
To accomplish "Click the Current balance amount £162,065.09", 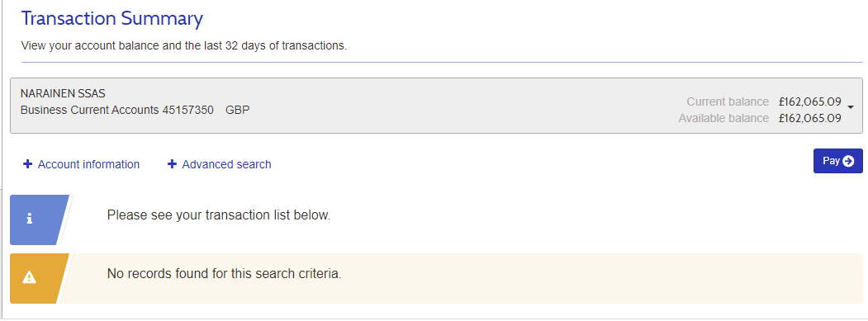I will point(810,101).
